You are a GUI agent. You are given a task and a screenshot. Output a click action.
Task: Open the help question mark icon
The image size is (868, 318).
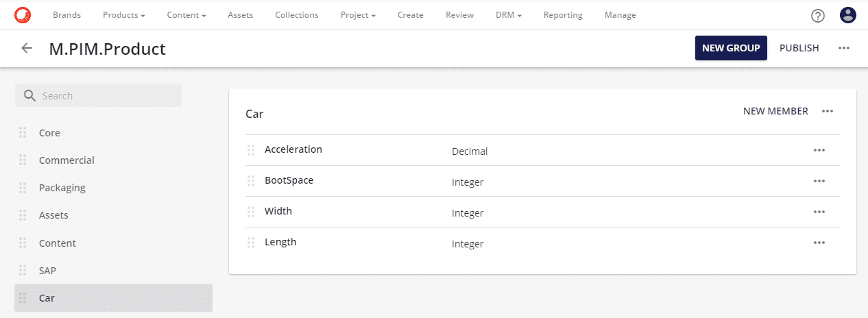click(x=817, y=15)
